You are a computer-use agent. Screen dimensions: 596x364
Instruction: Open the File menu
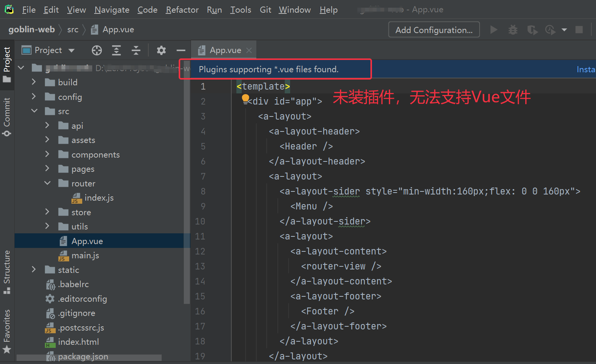[x=29, y=10]
